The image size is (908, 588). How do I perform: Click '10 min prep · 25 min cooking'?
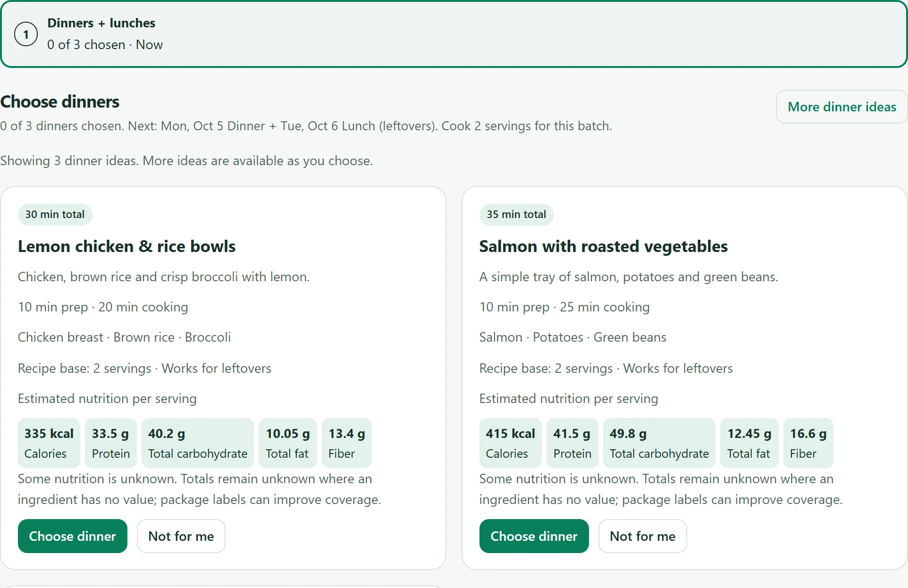click(564, 307)
